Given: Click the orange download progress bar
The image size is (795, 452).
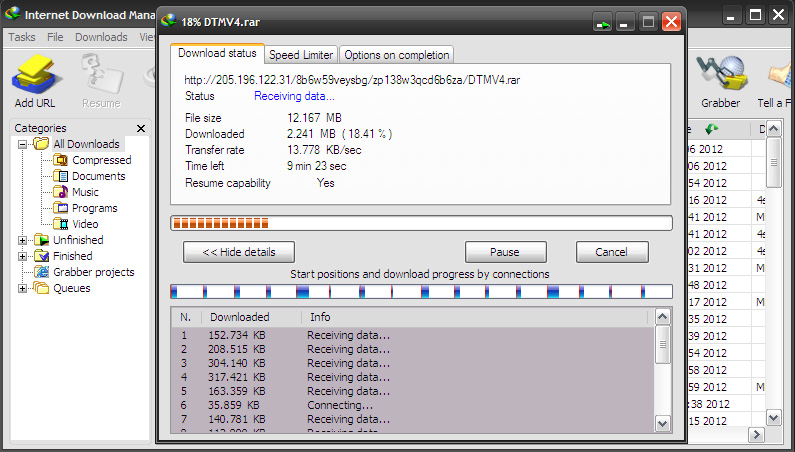Looking at the screenshot, I should [421, 223].
